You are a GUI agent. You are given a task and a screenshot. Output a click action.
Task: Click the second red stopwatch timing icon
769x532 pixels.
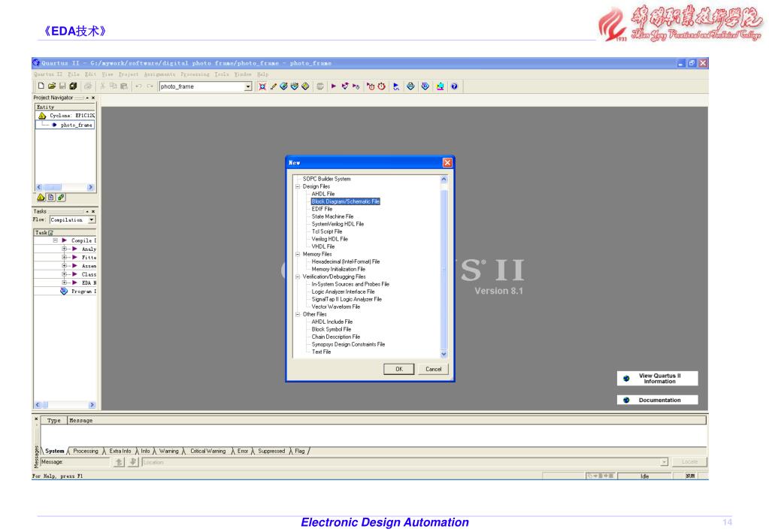pyautogui.click(x=382, y=86)
